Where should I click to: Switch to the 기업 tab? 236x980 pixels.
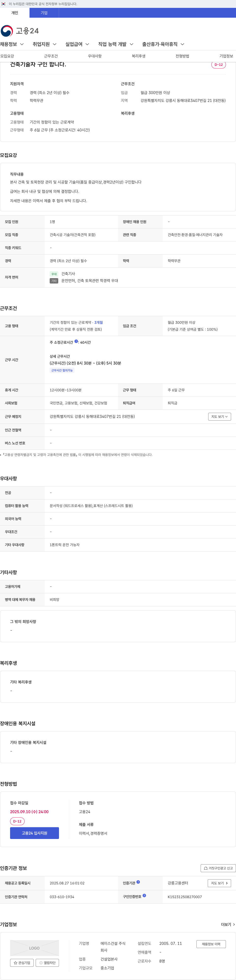click(x=44, y=13)
